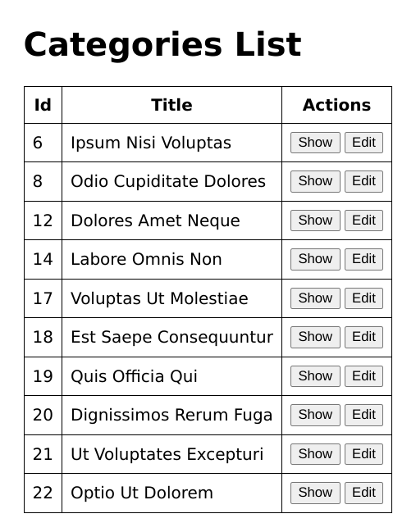The image size is (416, 532).
Task: Edit the Ipsum Nisi Voluptas category
Action: pyautogui.click(x=363, y=143)
